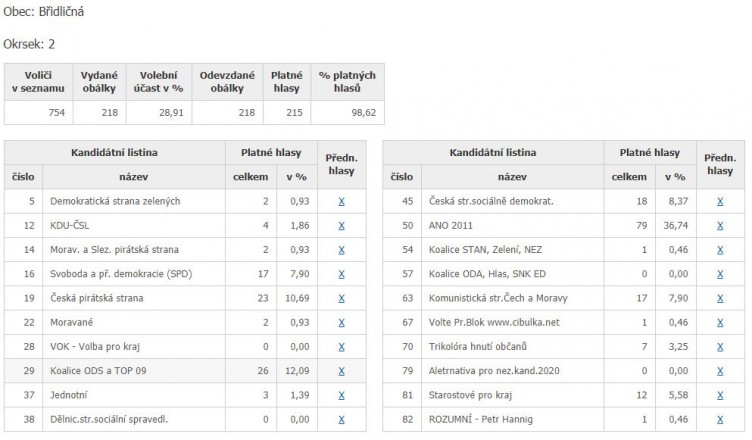
Task: Open X link for Česká pirátská strana
Action: [341, 298]
